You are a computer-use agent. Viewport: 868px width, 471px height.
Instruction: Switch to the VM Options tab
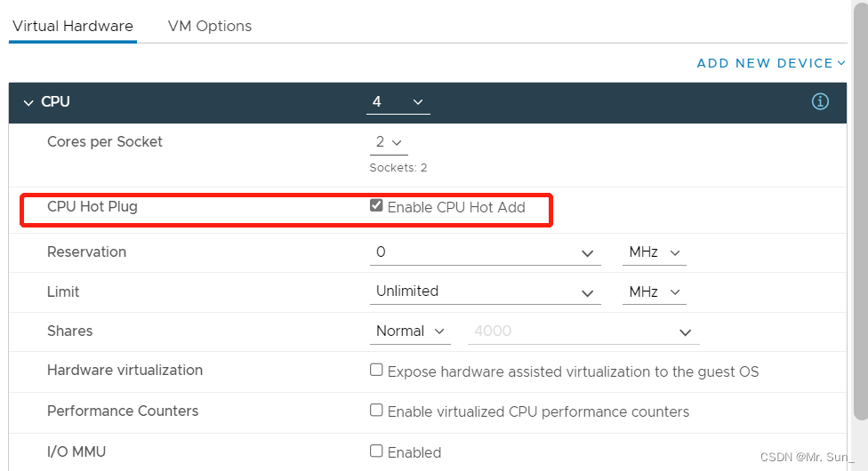(210, 26)
